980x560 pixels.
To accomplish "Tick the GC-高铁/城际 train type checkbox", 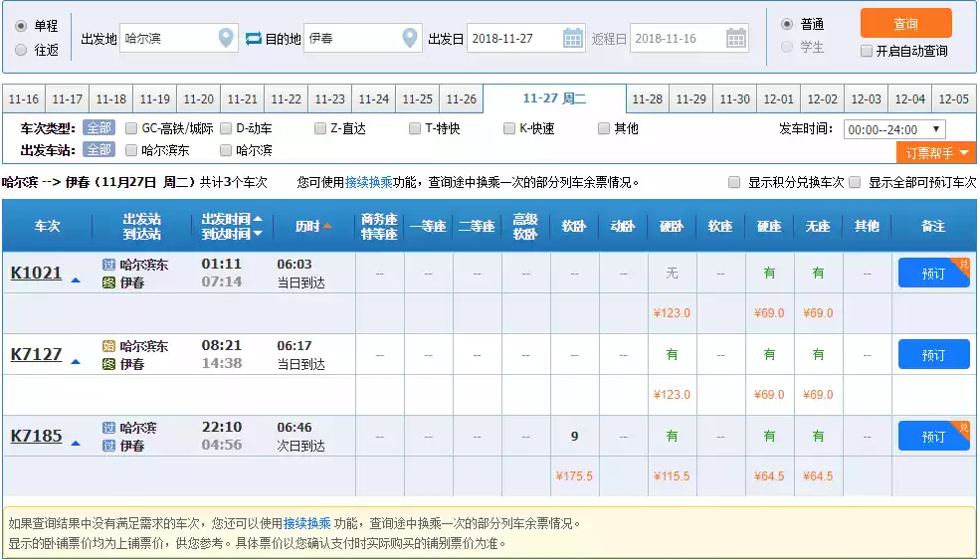I will [x=131, y=128].
